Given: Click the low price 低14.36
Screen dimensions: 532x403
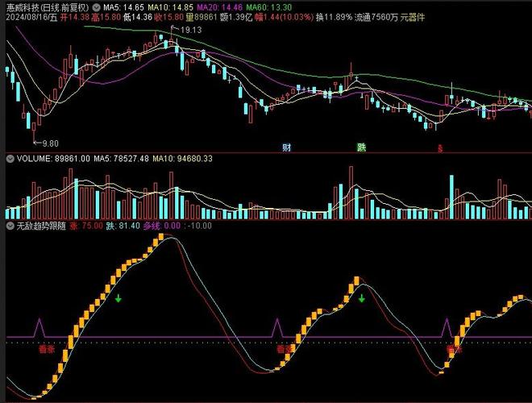Looking at the screenshot, I should (137, 17).
